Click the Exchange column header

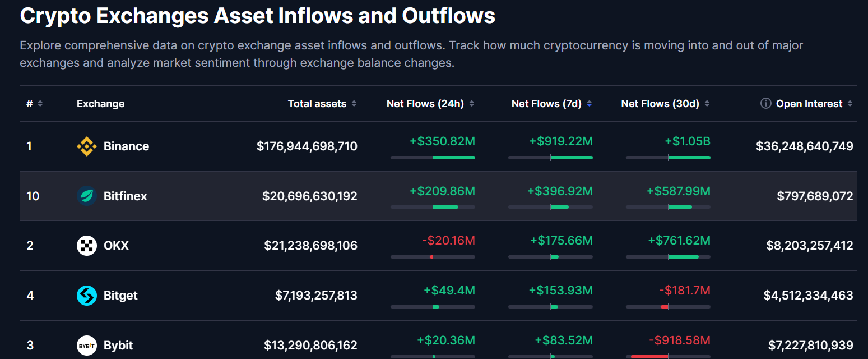100,104
